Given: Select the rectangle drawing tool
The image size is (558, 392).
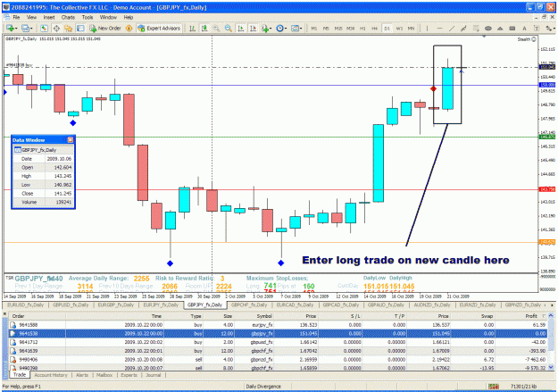Looking at the screenshot, I should (512, 28).
